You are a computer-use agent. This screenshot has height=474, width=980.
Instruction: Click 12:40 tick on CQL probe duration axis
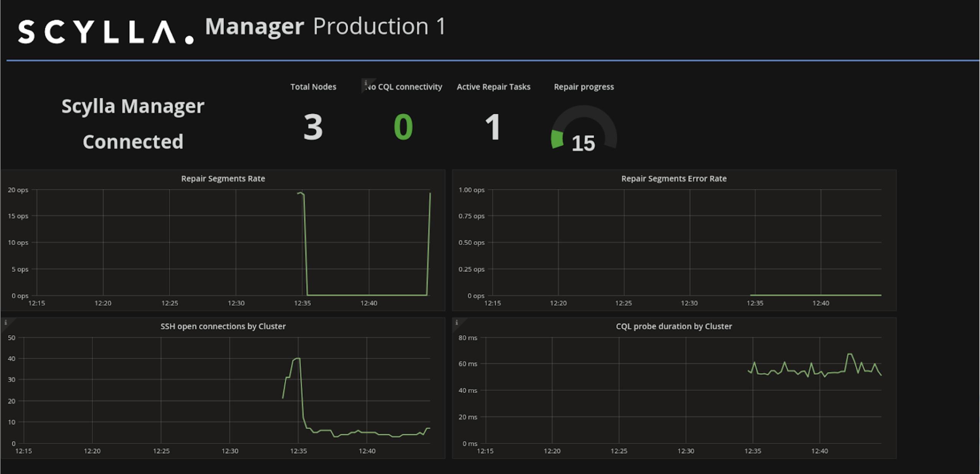(820, 451)
